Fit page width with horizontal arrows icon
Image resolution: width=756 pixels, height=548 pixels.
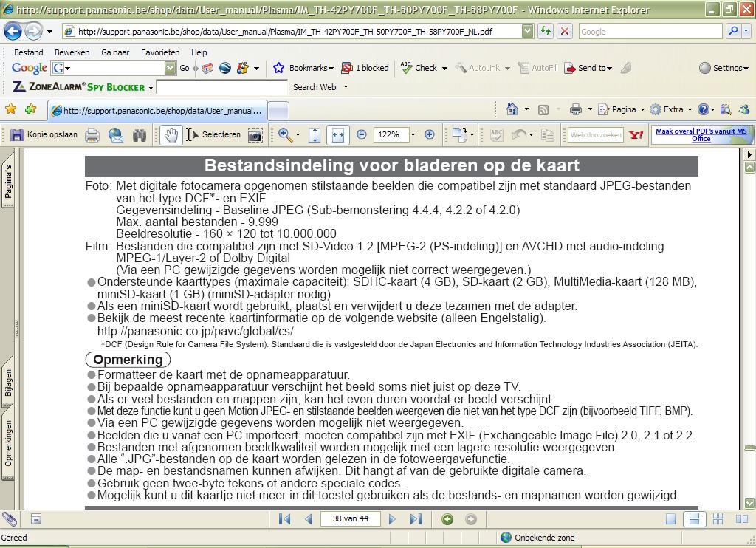point(338,135)
